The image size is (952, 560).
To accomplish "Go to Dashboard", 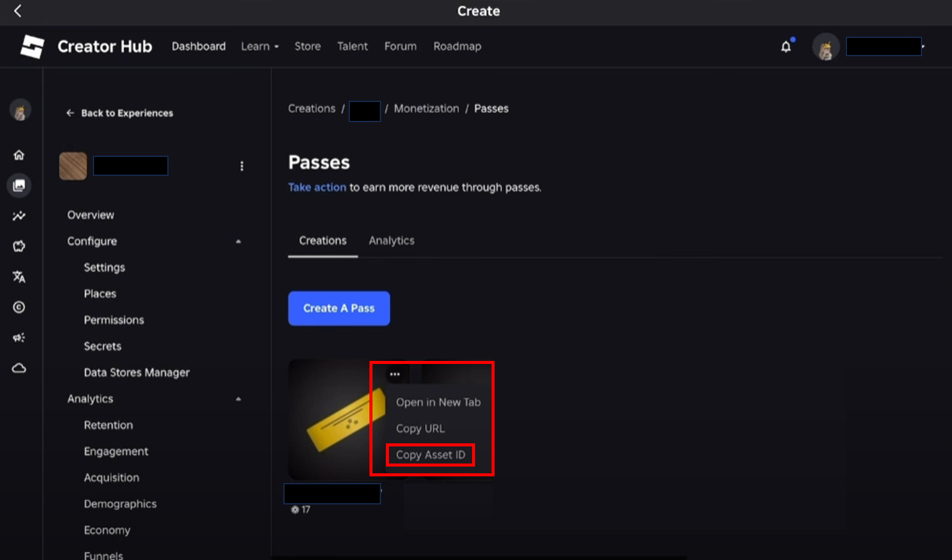I will pos(198,46).
